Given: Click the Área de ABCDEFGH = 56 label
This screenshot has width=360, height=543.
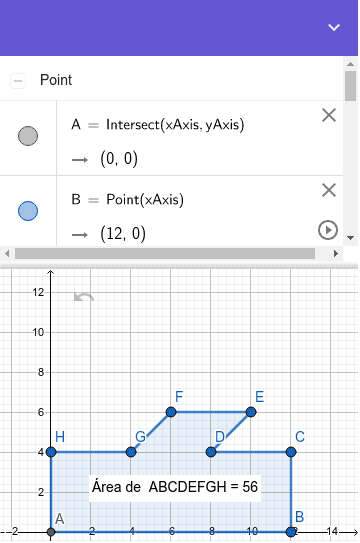Looking at the screenshot, I should (x=174, y=487).
